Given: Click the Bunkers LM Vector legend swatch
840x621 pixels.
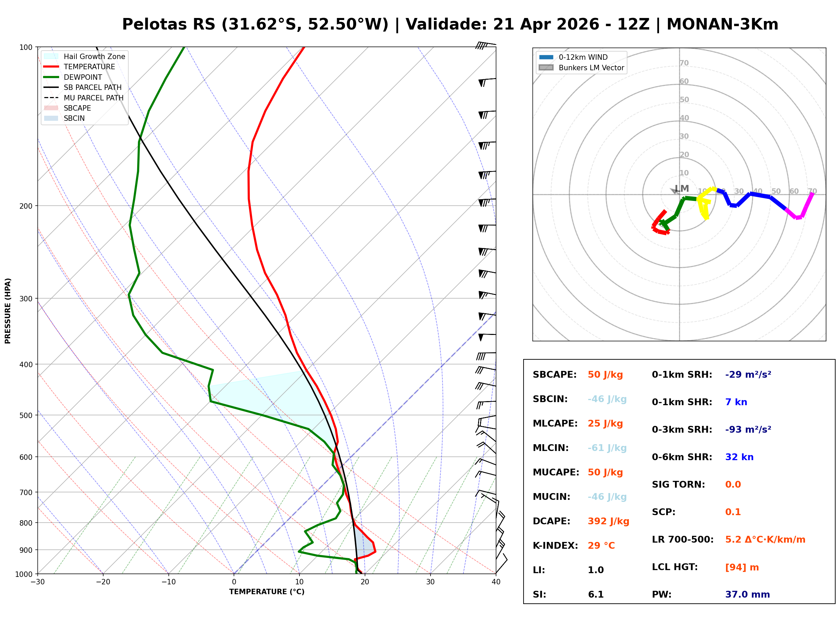Looking at the screenshot, I should [546, 68].
